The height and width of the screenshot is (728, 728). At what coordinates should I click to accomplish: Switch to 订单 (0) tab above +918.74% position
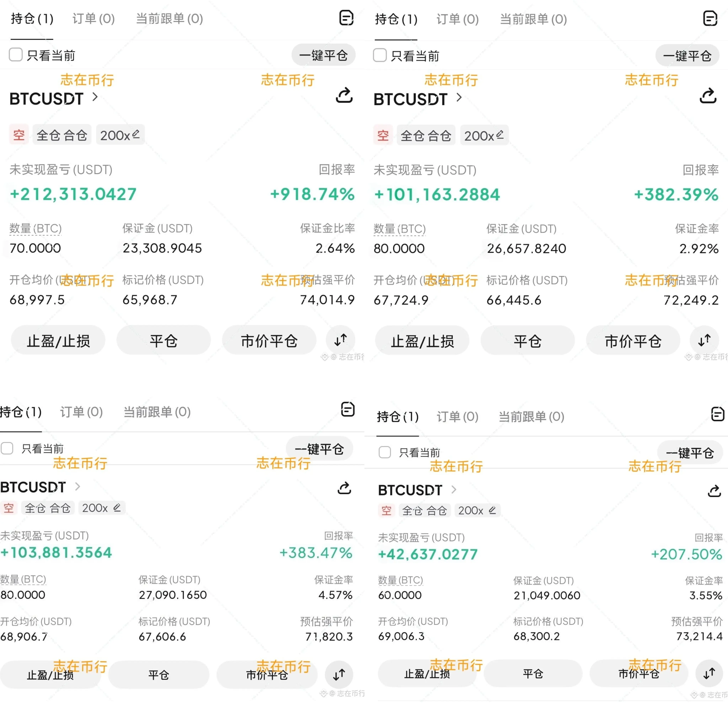tap(93, 18)
